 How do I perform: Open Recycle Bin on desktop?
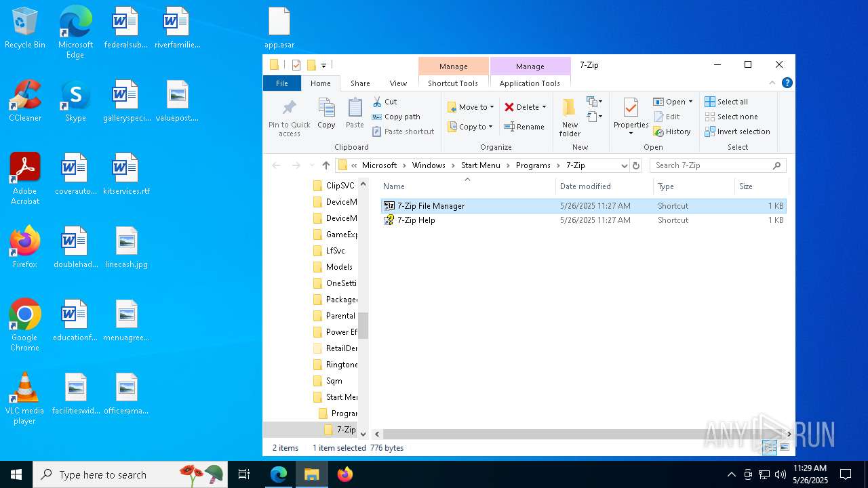(25, 28)
